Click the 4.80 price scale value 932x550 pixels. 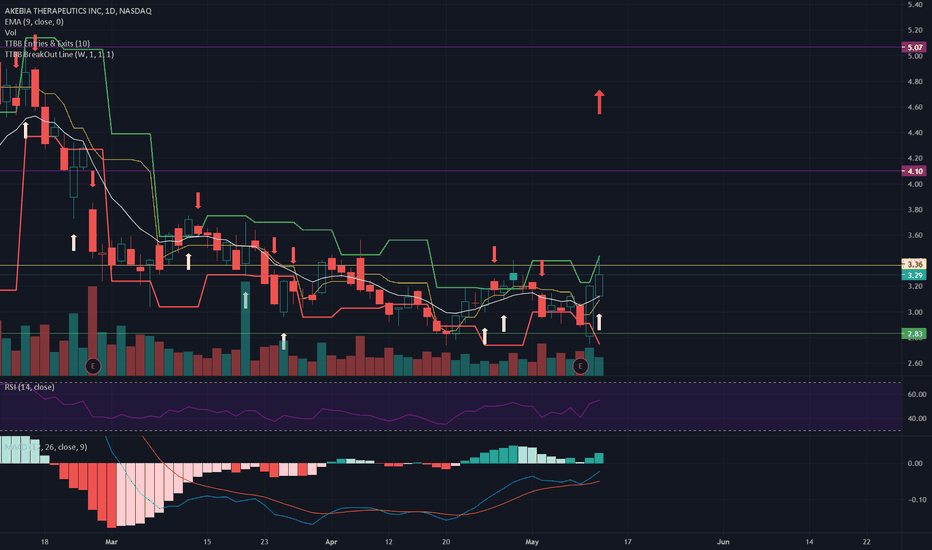[915, 81]
